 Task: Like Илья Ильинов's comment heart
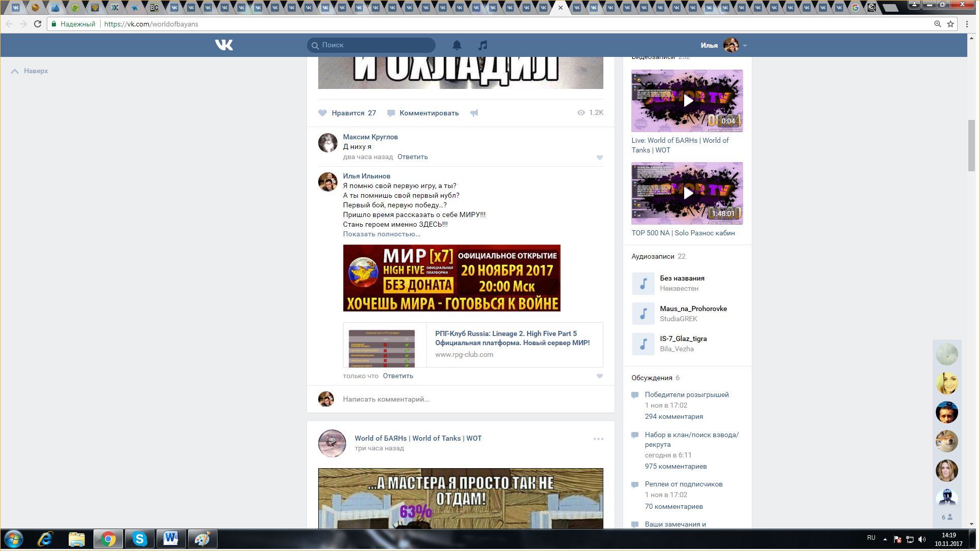click(x=600, y=376)
